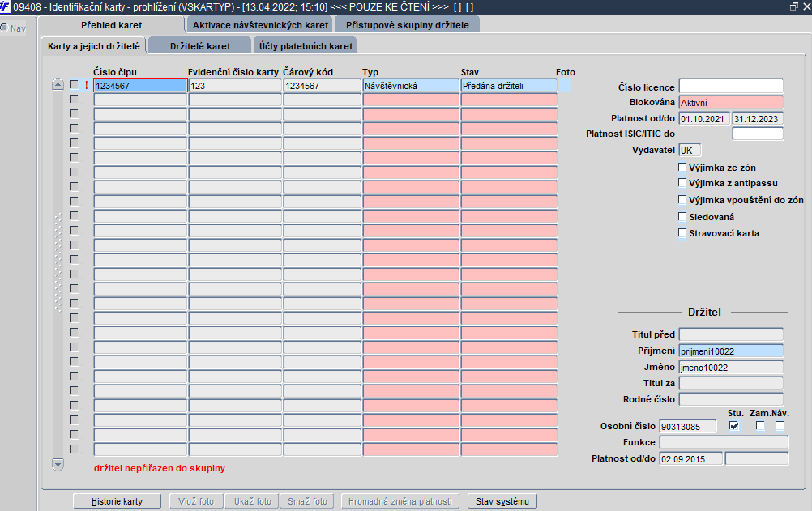Click the scroll down arrow below card list
This screenshot has height=511, width=812.
58,464
